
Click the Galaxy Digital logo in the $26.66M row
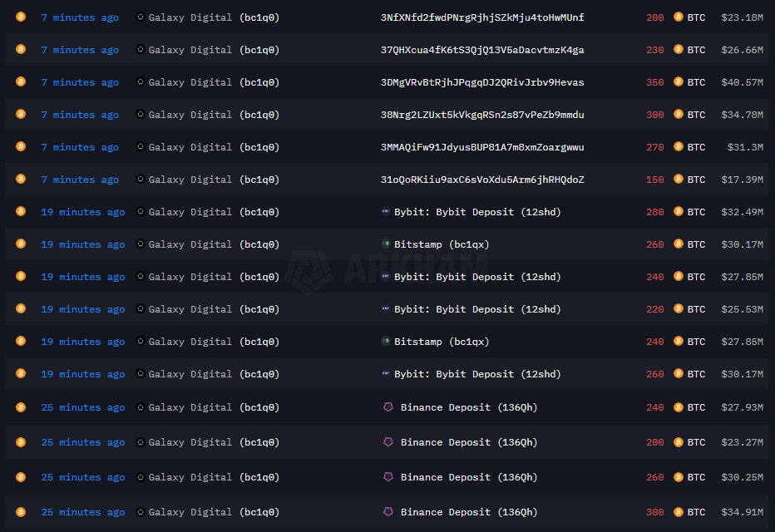[141, 49]
